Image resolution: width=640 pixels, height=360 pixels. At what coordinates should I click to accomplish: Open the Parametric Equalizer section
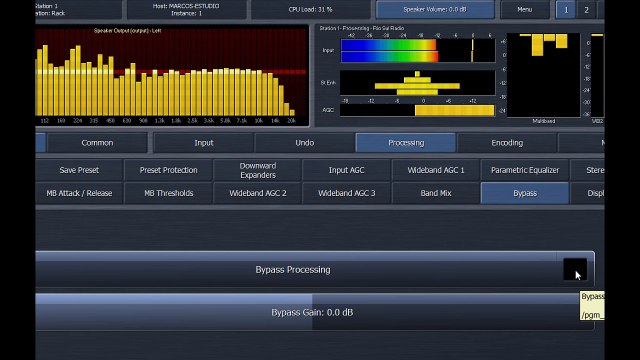[x=525, y=170]
